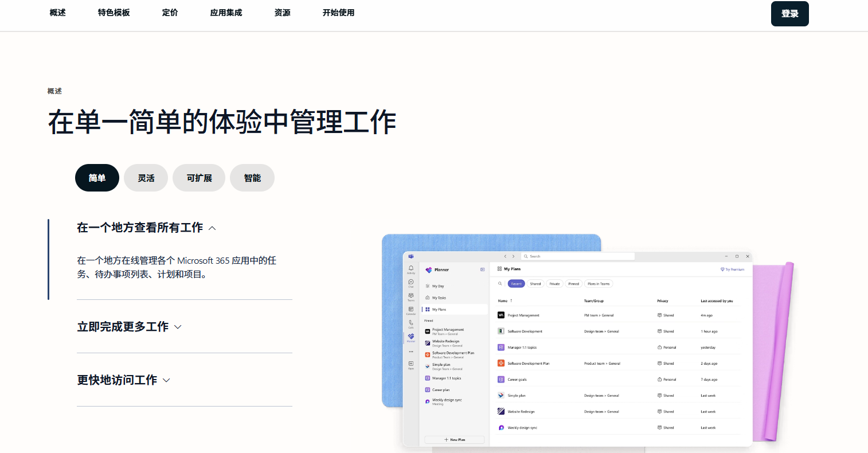
Task: Select the Private filter chip
Action: tap(554, 284)
